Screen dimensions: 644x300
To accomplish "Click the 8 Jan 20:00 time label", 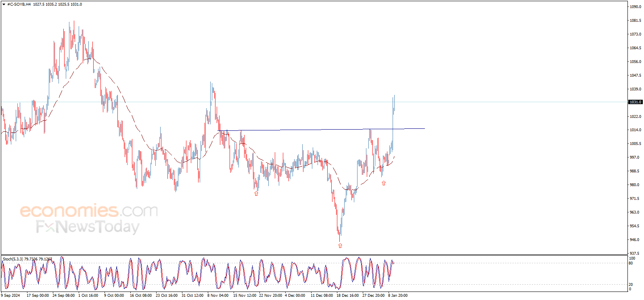I will point(398,296).
